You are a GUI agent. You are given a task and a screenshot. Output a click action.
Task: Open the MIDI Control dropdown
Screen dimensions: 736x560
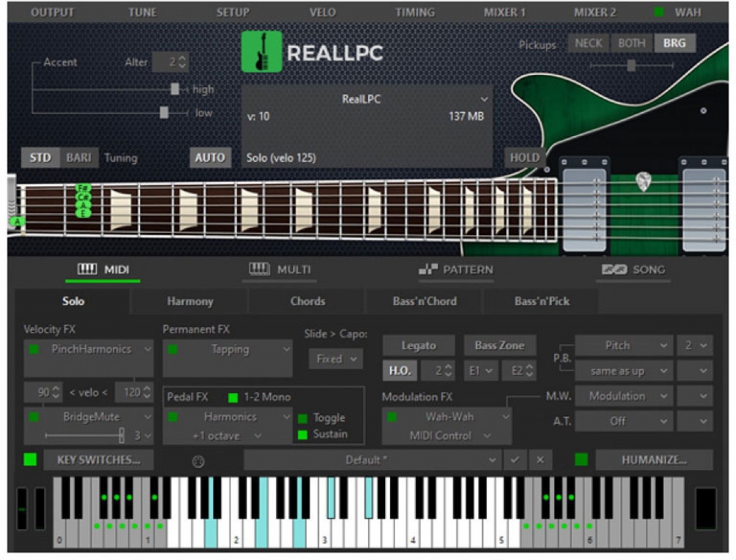(450, 436)
